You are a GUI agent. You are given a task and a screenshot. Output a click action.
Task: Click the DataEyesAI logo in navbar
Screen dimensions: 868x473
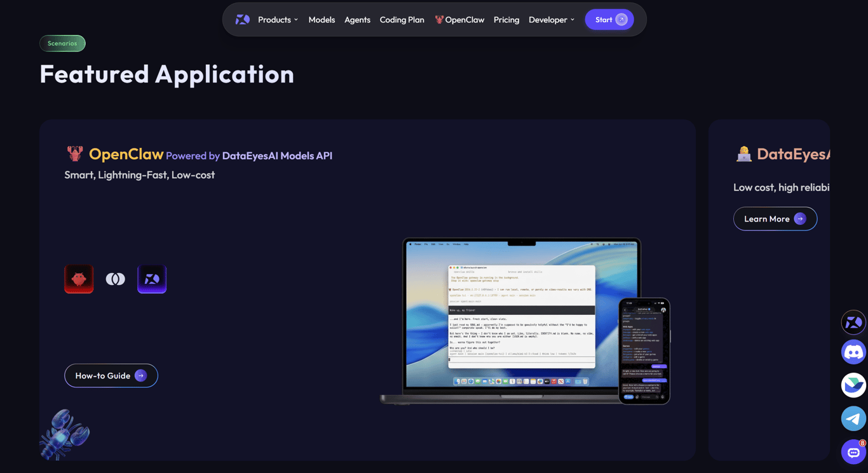[243, 20]
